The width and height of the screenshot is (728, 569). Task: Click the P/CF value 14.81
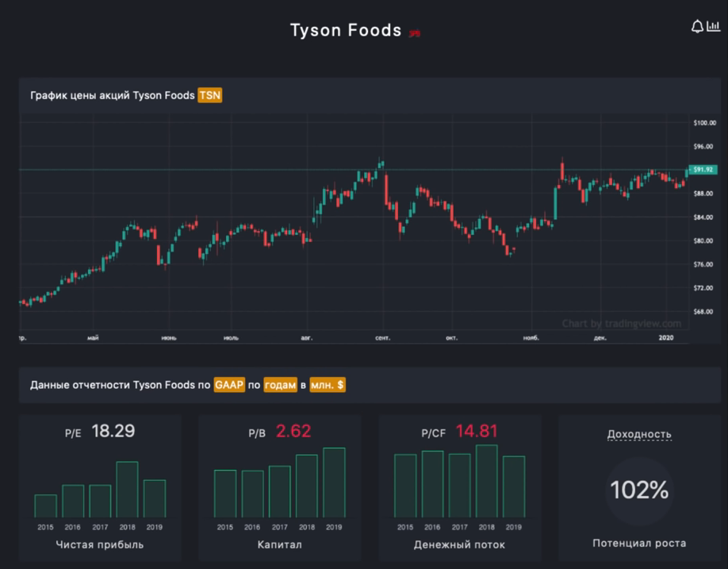point(477,431)
